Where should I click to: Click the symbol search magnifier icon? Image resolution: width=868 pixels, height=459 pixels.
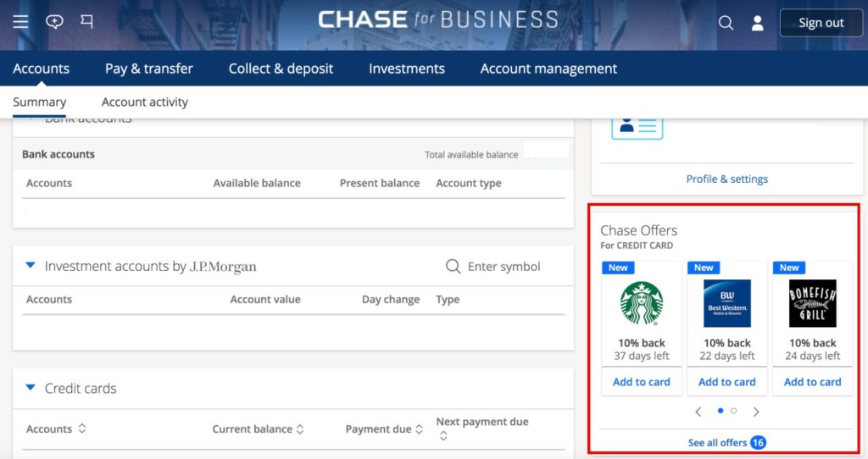click(453, 267)
